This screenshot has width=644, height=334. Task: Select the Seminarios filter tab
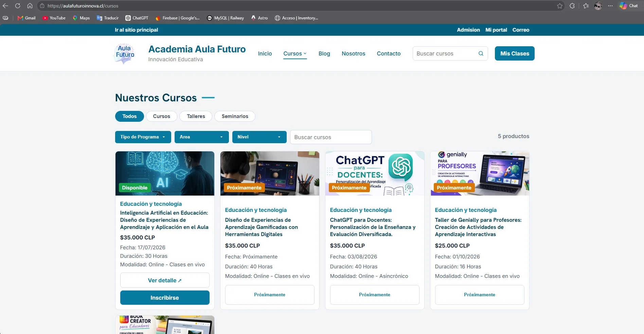click(x=235, y=116)
